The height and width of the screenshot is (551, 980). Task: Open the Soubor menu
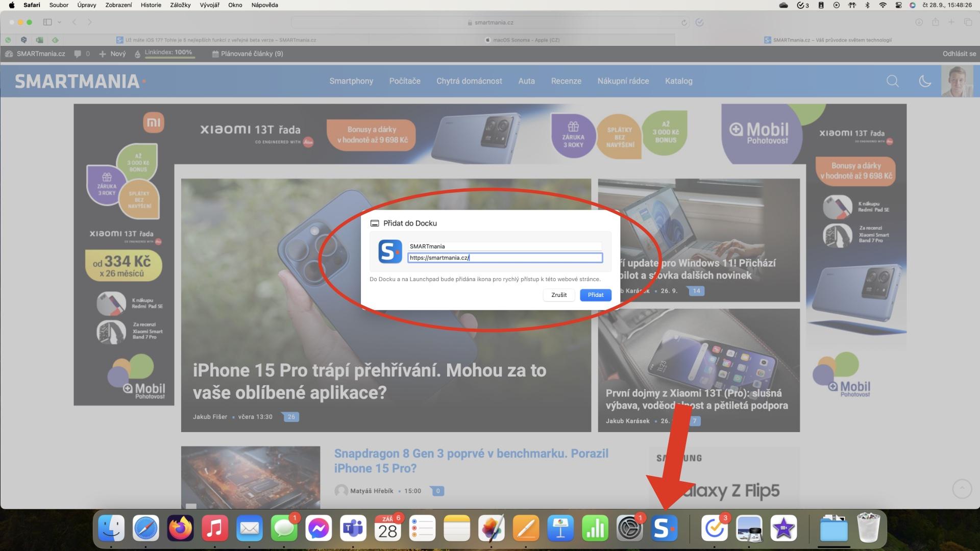pyautogui.click(x=59, y=5)
